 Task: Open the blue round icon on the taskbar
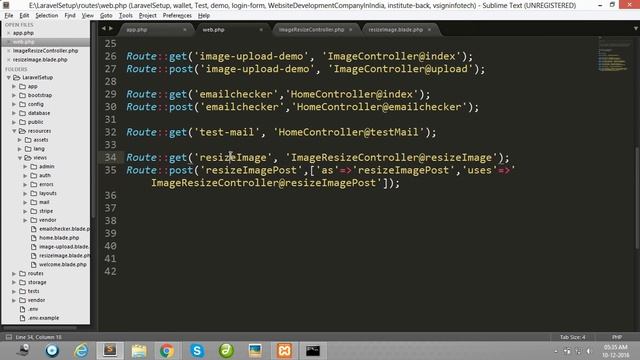(x=52, y=351)
